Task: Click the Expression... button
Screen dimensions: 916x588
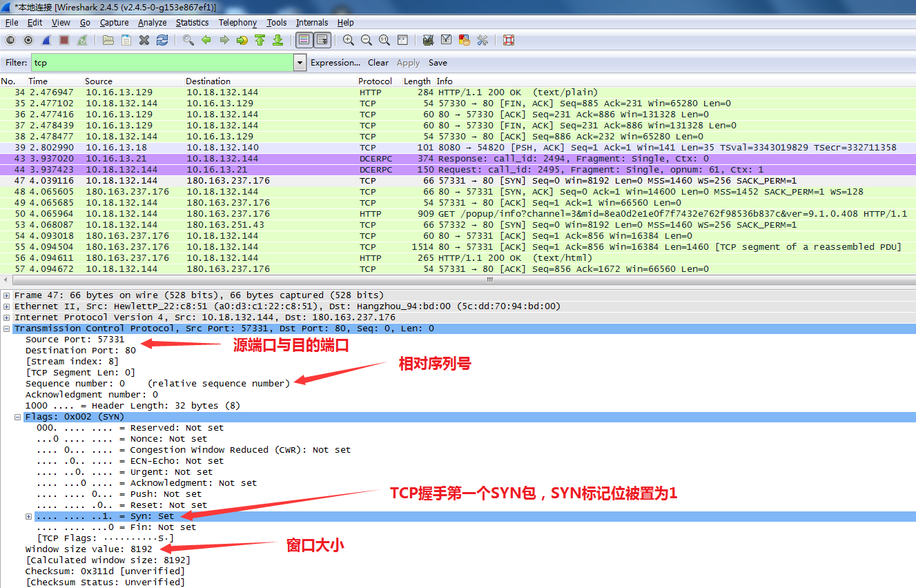Action: (x=335, y=63)
